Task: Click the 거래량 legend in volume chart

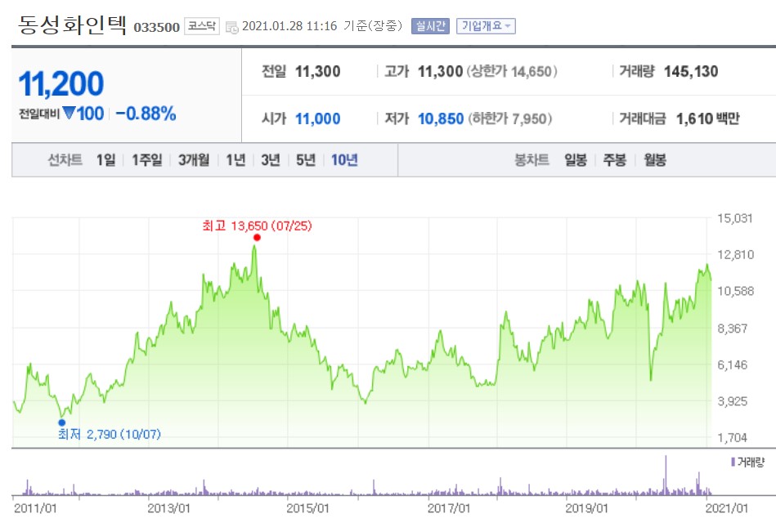Action: (x=748, y=463)
